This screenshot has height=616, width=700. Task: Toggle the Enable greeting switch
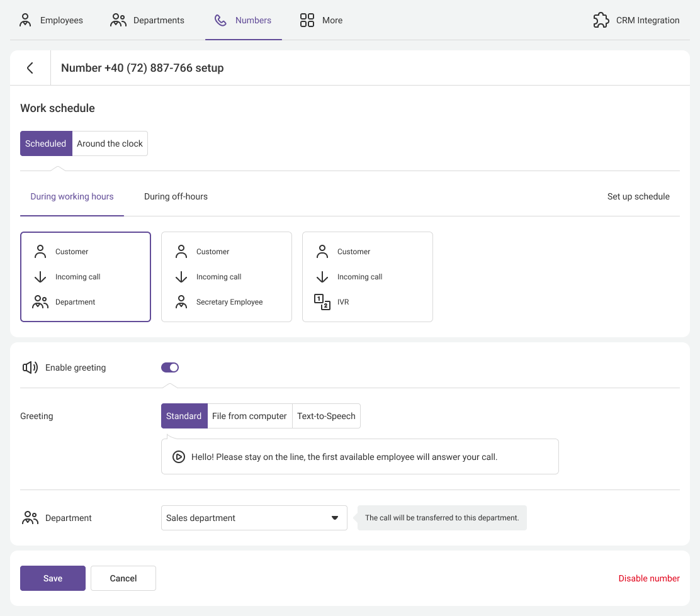pos(170,367)
